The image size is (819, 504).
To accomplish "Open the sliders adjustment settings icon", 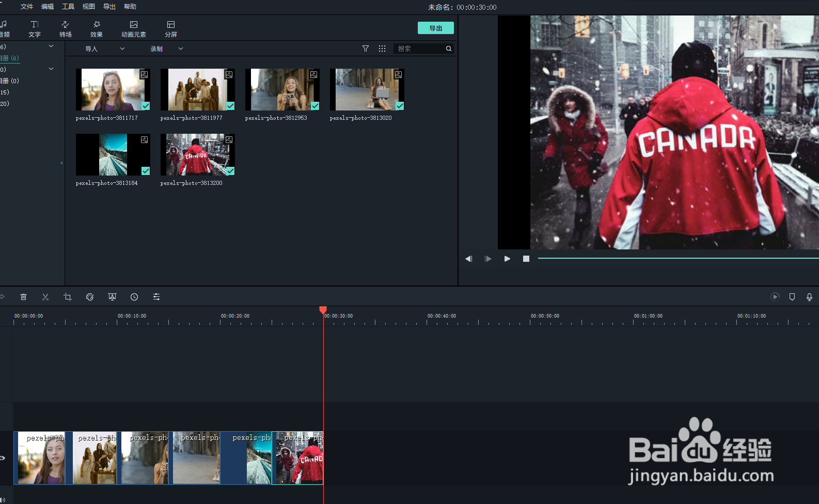I will point(156,297).
